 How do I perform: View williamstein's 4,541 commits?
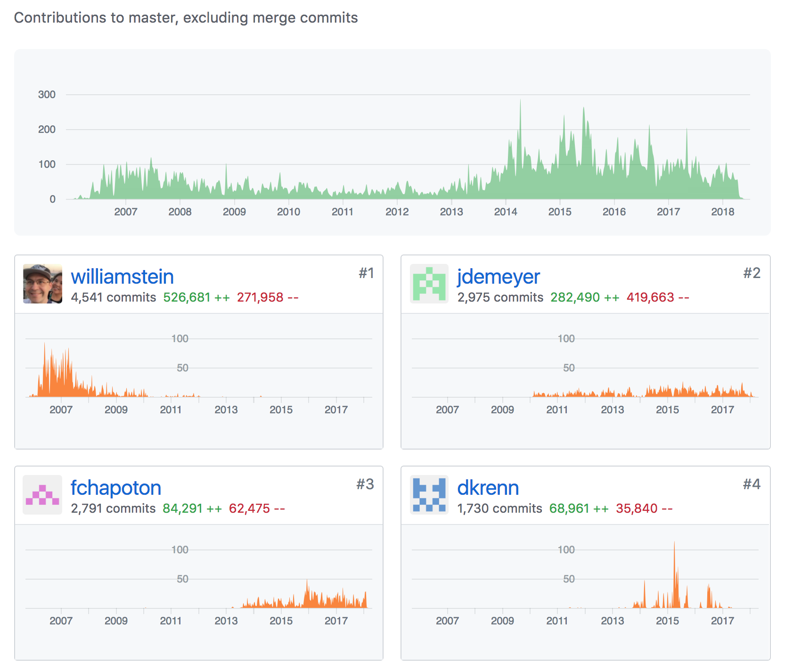(113, 298)
